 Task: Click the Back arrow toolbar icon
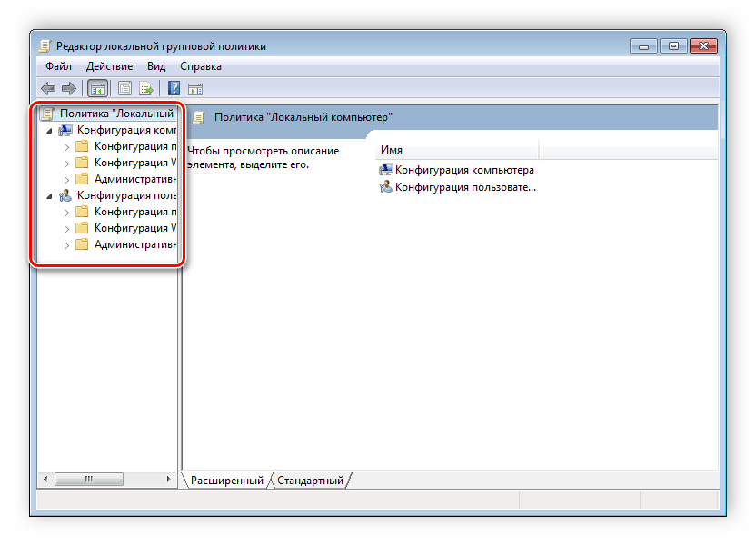point(48,88)
